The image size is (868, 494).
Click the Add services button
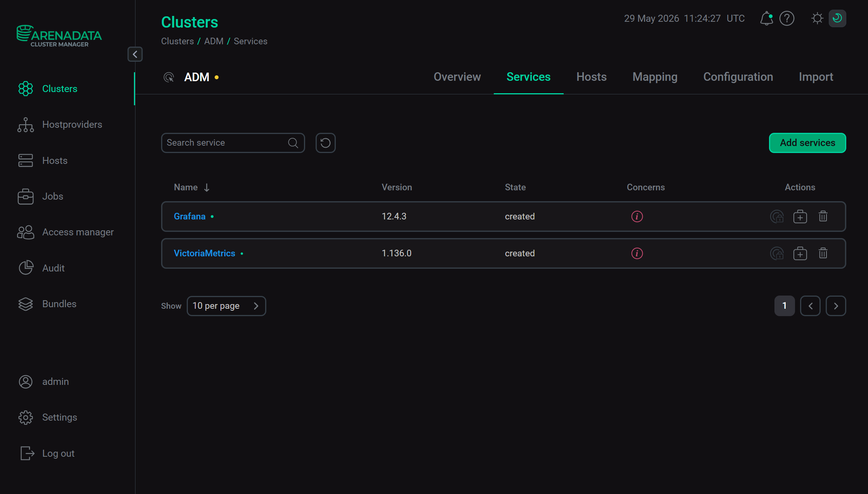pyautogui.click(x=807, y=143)
